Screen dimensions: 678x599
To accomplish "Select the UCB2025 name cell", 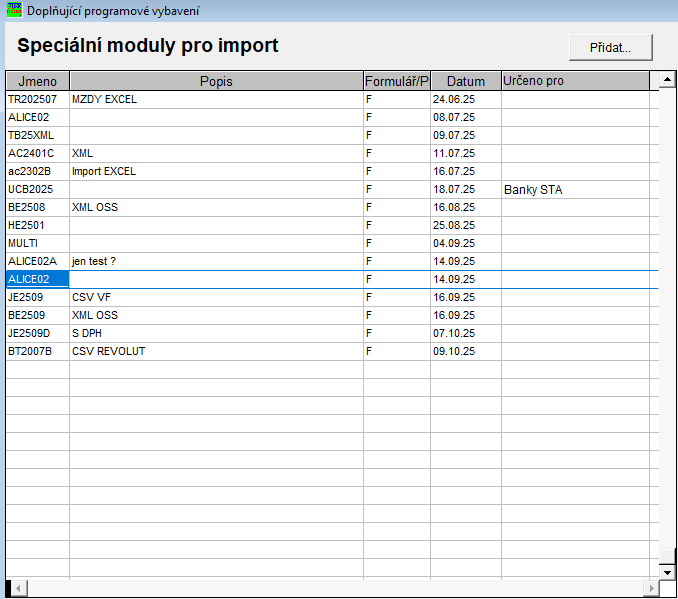I will (x=38, y=189).
